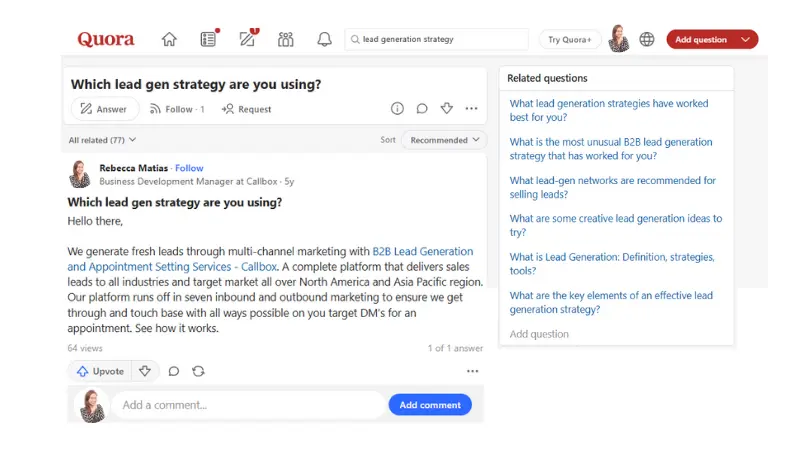Viewport: 800px width, 450px height.
Task: Go to the Home feed icon
Action: tap(169, 39)
